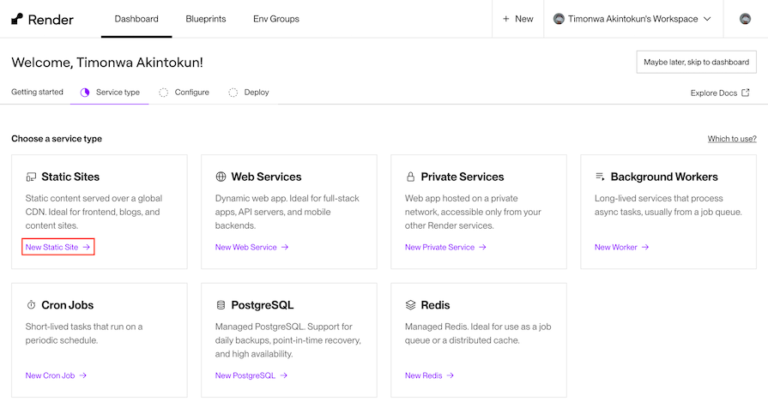Click the Cron Jobs heading
This screenshot has width=768, height=414.
(67, 305)
